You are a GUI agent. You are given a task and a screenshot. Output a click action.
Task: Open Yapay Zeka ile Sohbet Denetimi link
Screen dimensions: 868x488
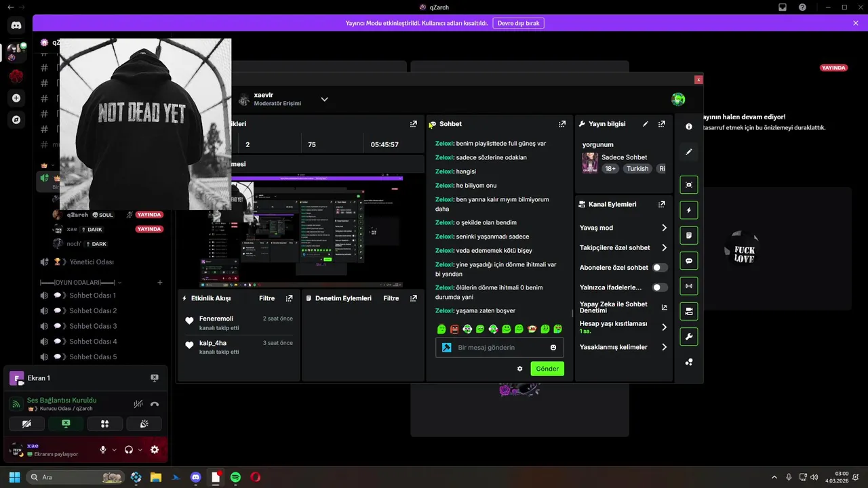pos(622,307)
